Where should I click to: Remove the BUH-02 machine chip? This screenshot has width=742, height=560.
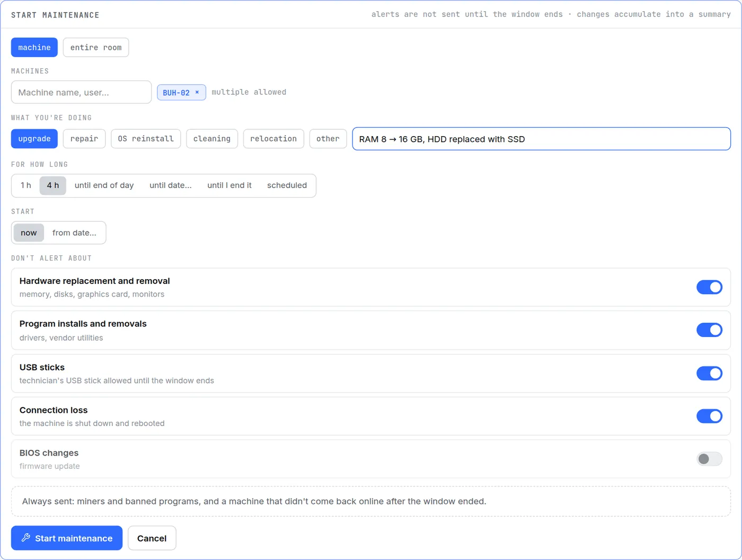(197, 92)
